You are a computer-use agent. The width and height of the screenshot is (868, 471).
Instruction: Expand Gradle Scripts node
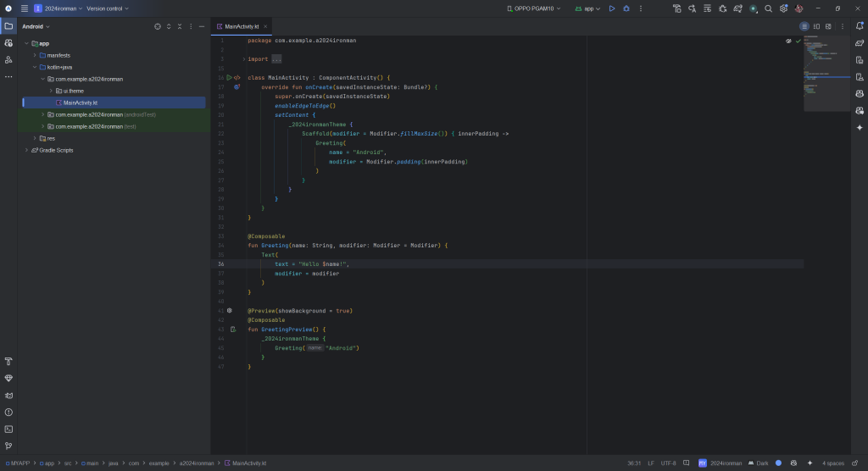tap(26, 150)
